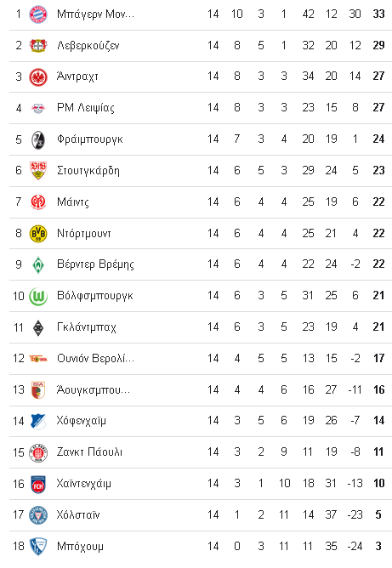Open the Χόλσταϊν team link
Image resolution: width=392 pixels, height=568 pixels.
tap(78, 514)
